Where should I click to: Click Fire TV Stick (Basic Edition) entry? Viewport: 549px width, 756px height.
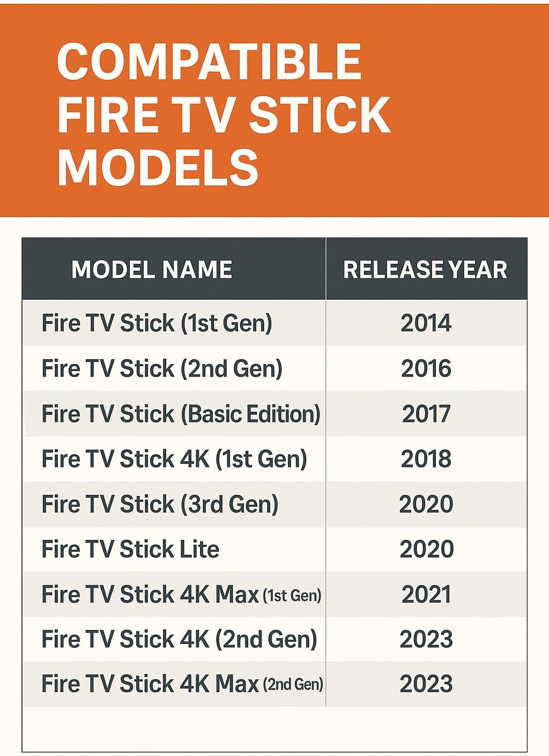tap(181, 414)
